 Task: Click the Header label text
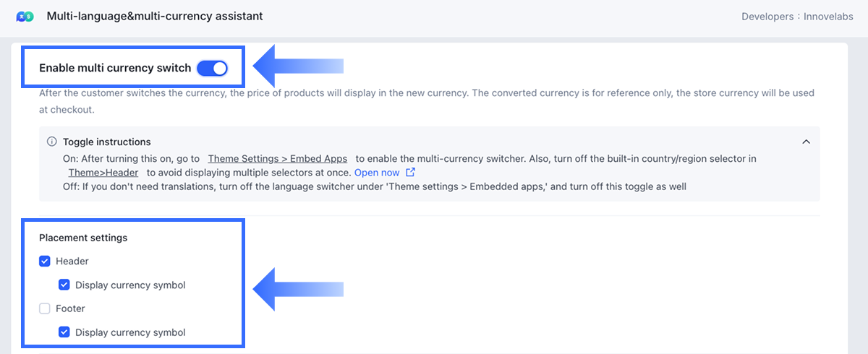(x=72, y=262)
